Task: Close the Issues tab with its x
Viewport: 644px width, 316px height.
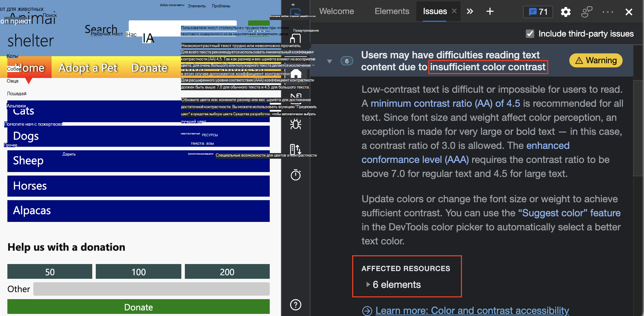Action: 454,11
